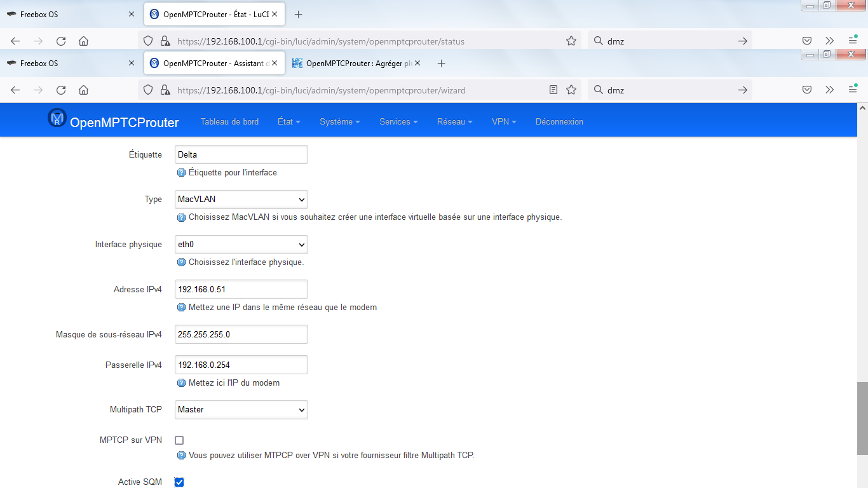This screenshot has width=868, height=488.
Task: Open a new tab next to the État tab
Action: pos(299,14)
